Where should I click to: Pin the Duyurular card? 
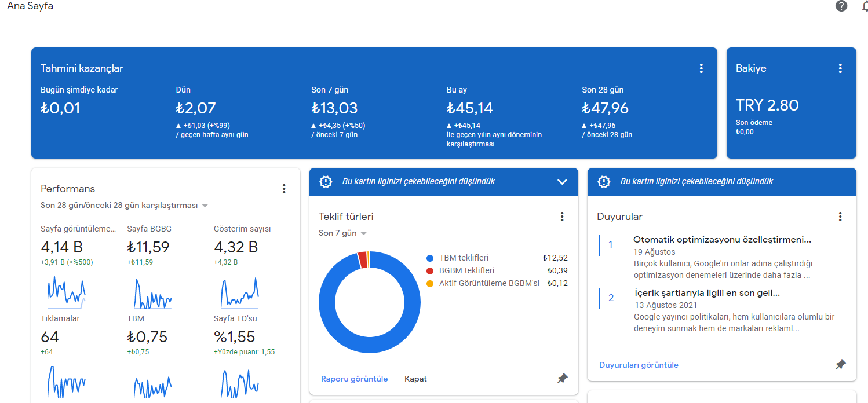(840, 365)
